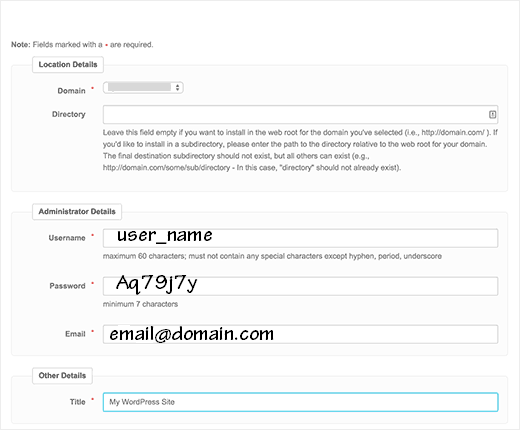Image resolution: width=520 pixels, height=430 pixels.
Task: Click the Location Details section heading
Action: (68, 65)
